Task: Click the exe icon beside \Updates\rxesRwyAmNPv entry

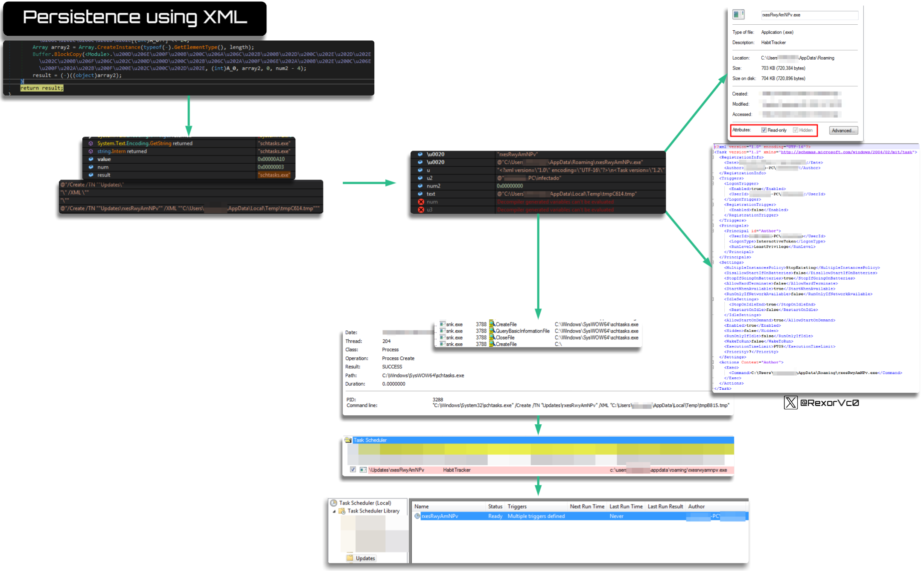Action: pos(363,470)
